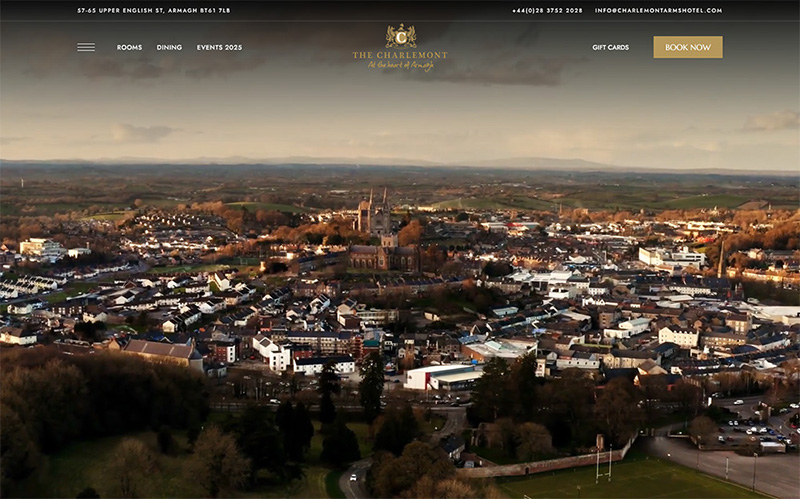800x499 pixels.
Task: Click the red and white warehouse building
Action: (x=440, y=376)
